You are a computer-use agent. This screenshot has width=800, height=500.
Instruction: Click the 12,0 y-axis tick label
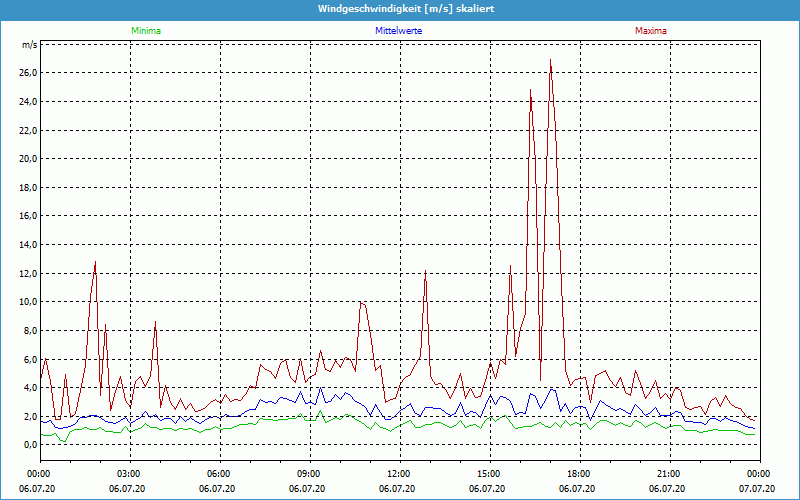click(x=28, y=273)
